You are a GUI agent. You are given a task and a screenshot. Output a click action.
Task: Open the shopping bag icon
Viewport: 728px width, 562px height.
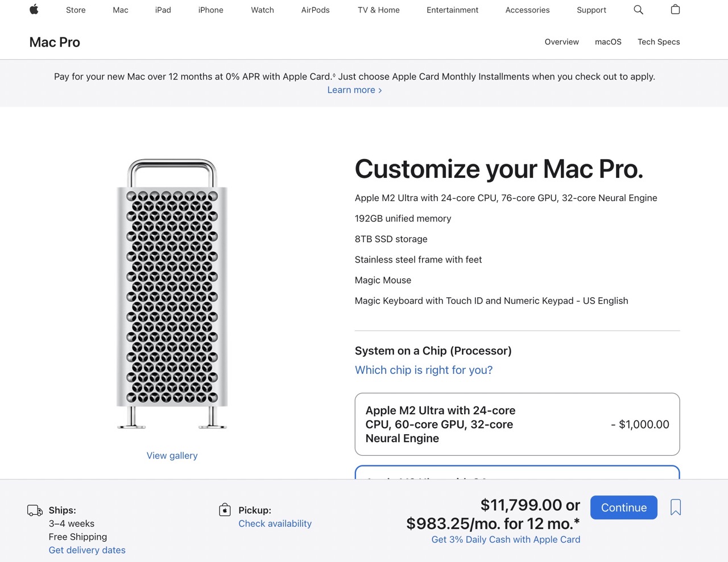(675, 10)
